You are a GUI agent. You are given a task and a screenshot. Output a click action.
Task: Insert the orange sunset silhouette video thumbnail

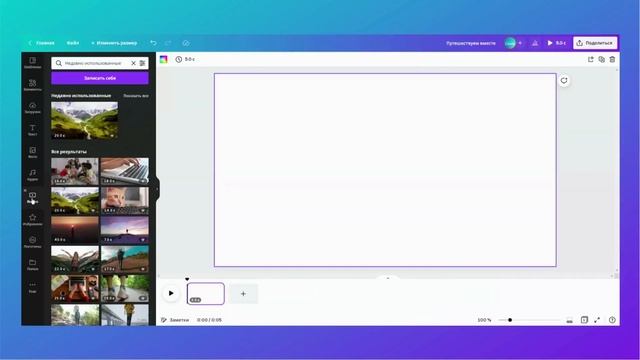pyautogui.click(x=75, y=230)
